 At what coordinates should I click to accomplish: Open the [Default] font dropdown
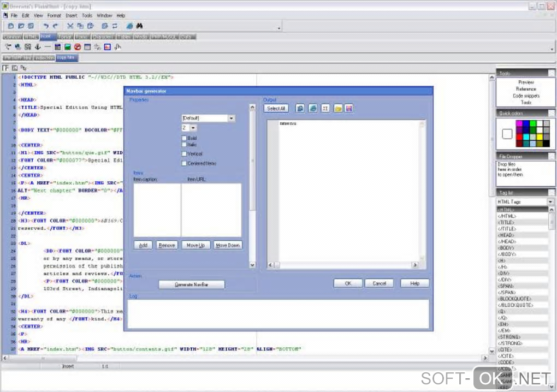coord(231,118)
